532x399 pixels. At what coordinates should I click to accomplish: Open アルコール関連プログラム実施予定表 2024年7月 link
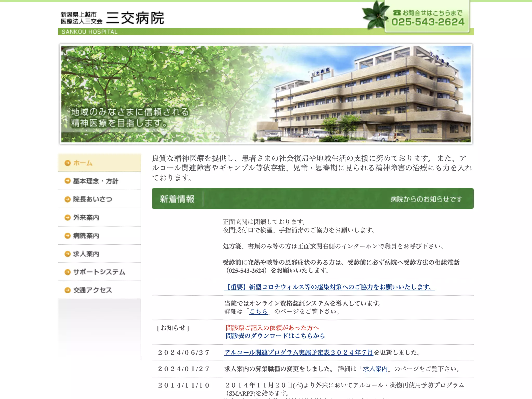click(299, 353)
